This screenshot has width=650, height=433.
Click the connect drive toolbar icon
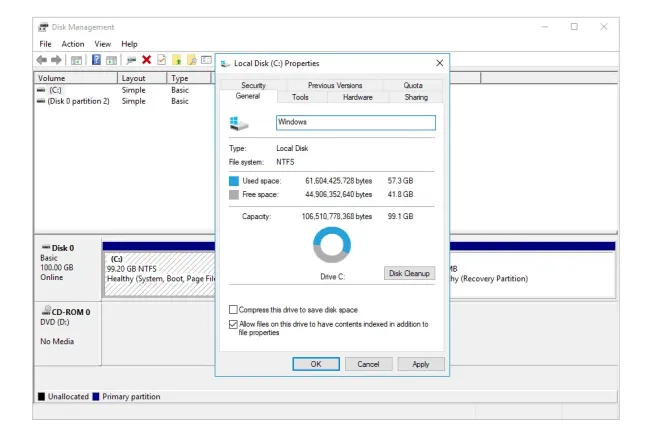coord(131,60)
